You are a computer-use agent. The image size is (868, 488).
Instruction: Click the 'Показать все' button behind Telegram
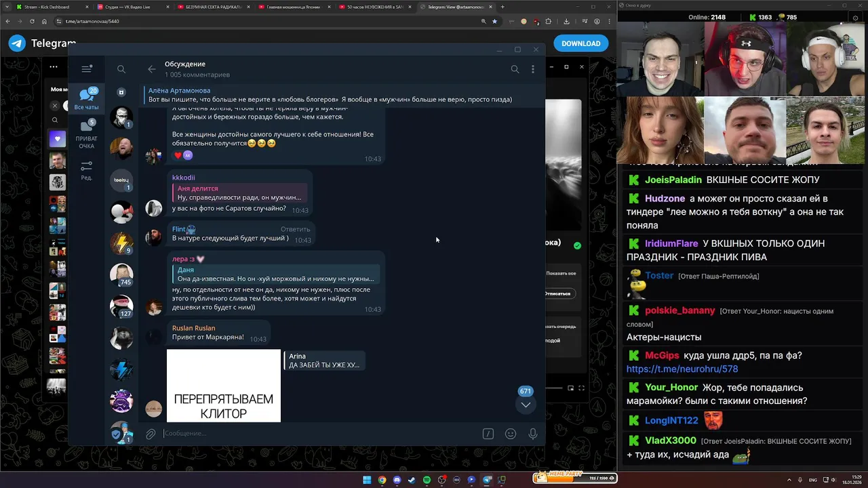click(x=561, y=273)
